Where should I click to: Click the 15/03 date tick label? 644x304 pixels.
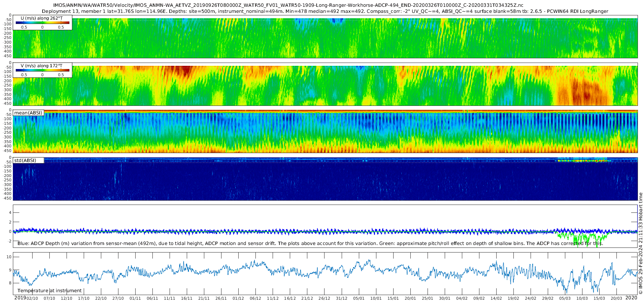599,298
